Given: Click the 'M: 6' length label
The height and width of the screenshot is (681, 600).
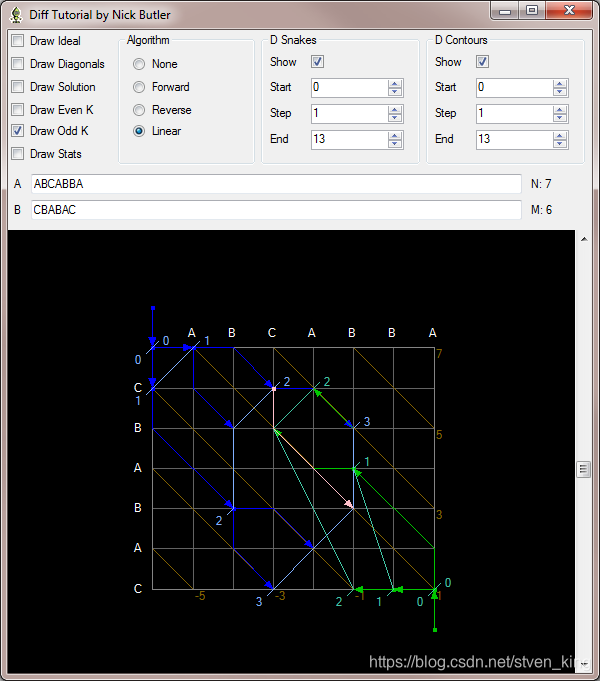Looking at the screenshot, I should [541, 210].
